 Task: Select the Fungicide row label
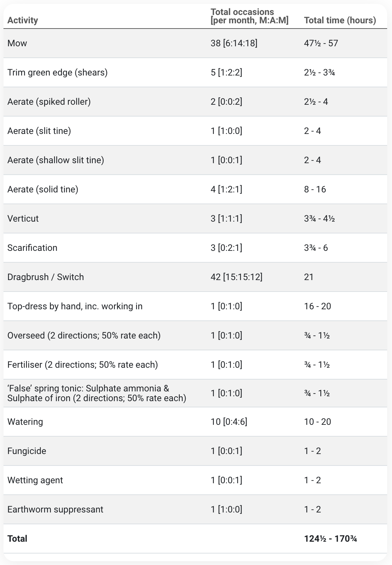[27, 451]
